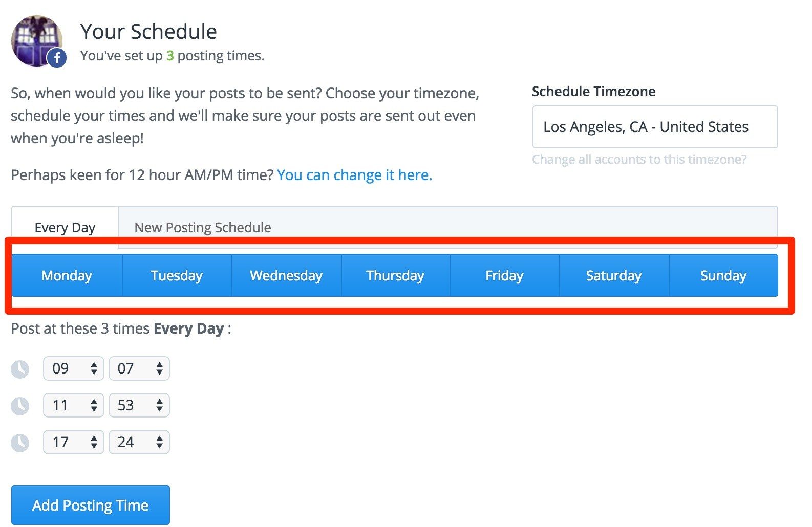Toggle Monday in the day selector
The height and width of the screenshot is (527, 812).
[x=67, y=275]
